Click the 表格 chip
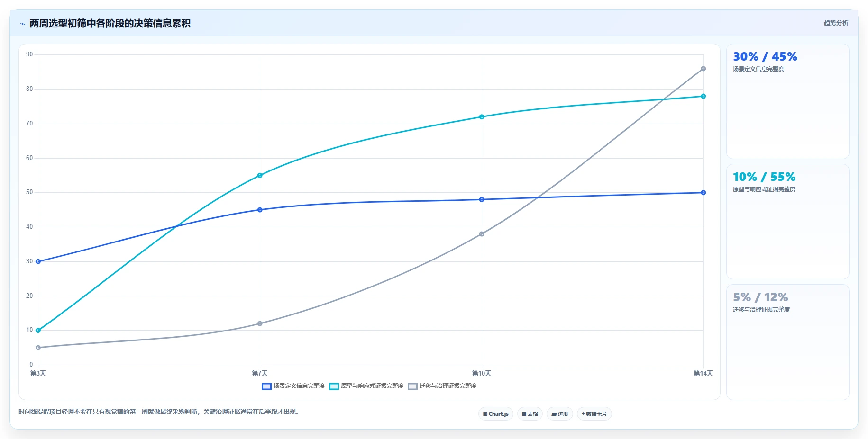Viewport: 868px width, 439px height. pos(530,414)
